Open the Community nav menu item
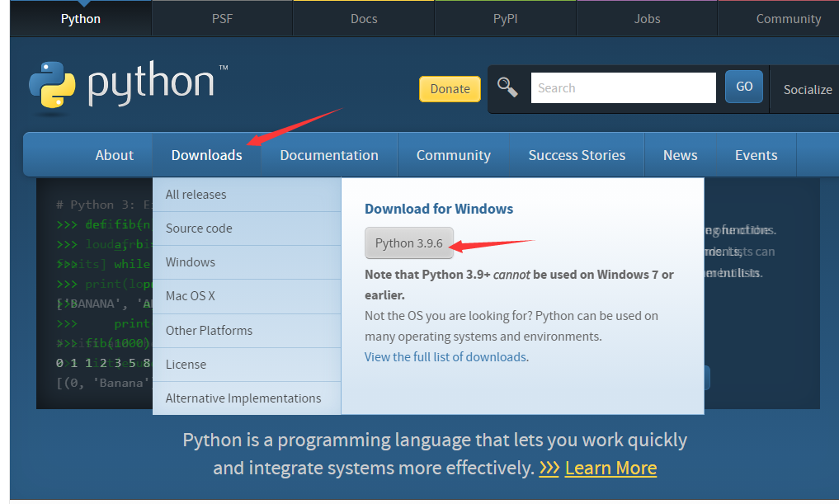 tap(453, 155)
